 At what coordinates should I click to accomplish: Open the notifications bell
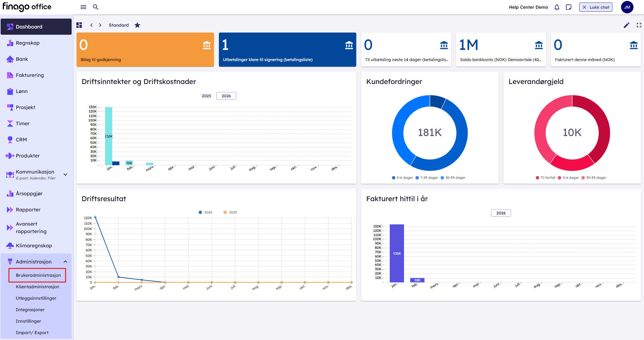[557, 7]
